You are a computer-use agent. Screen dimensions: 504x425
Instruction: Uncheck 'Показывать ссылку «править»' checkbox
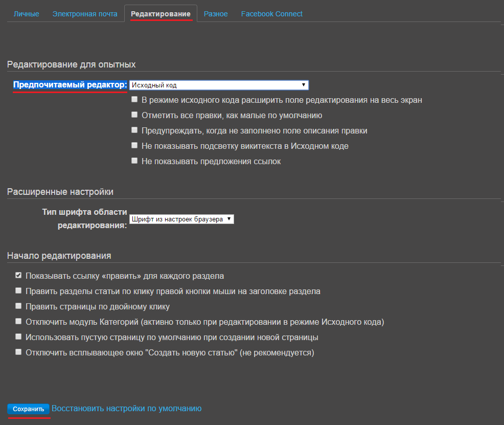tap(18, 276)
